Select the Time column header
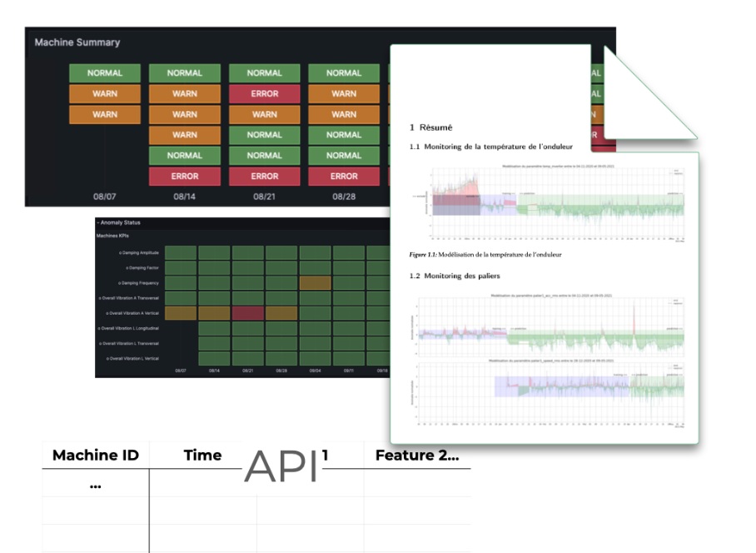 pyautogui.click(x=202, y=456)
